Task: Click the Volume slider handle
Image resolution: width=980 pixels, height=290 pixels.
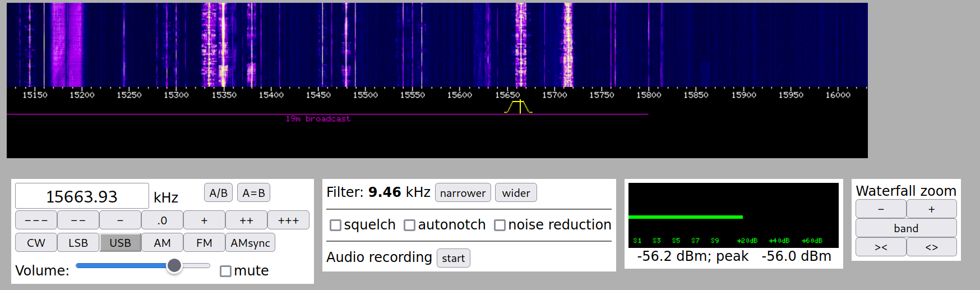Action: point(174,266)
